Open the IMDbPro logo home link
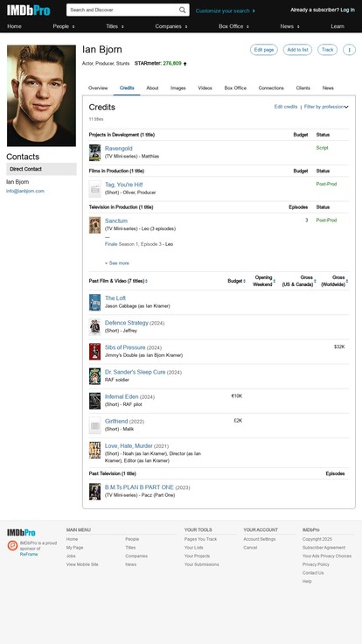Image resolution: width=362 pixels, height=644 pixels. tap(28, 10)
